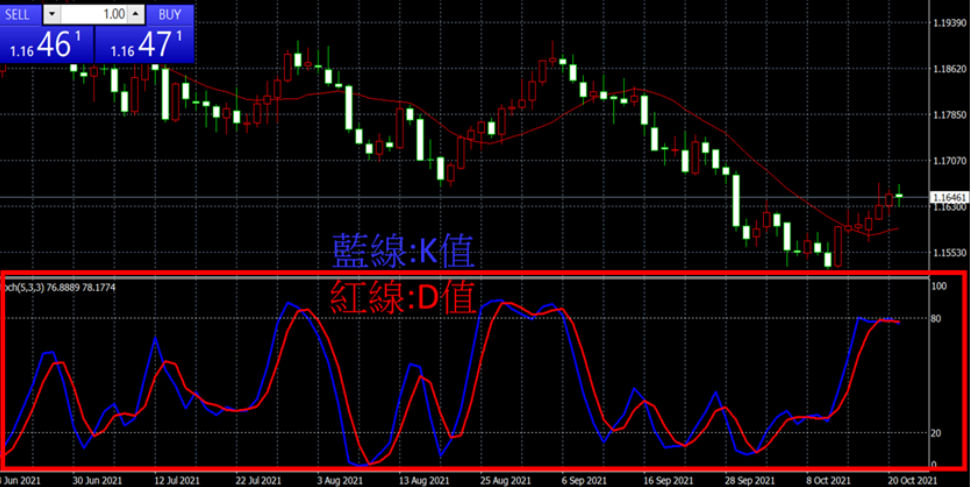Click the 1.16 46 sell price tile
This screenshot has height=487, width=970.
(x=46, y=45)
